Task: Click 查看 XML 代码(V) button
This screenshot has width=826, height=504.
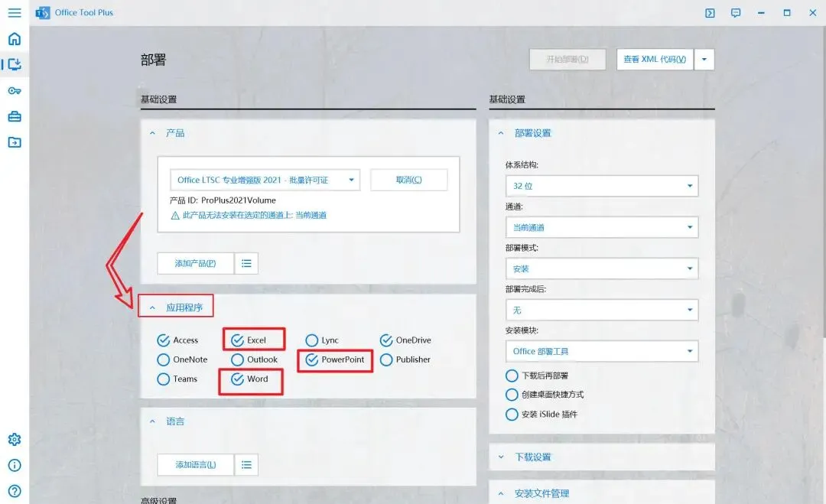Action: 655,60
